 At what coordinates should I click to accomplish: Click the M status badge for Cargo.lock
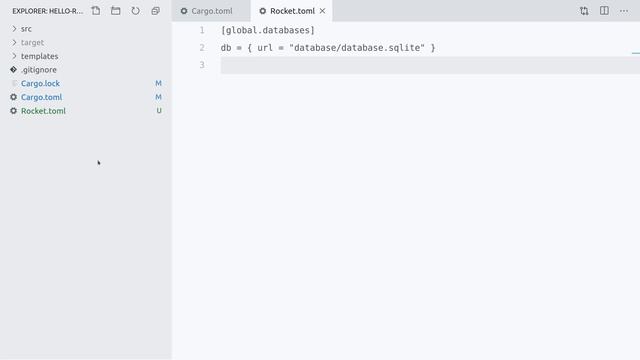tap(158, 83)
